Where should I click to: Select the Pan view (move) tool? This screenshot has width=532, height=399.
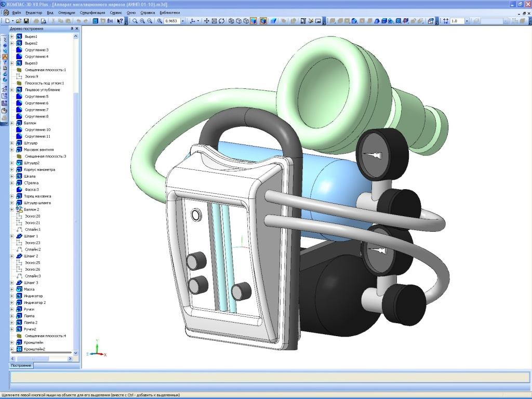tap(206, 21)
